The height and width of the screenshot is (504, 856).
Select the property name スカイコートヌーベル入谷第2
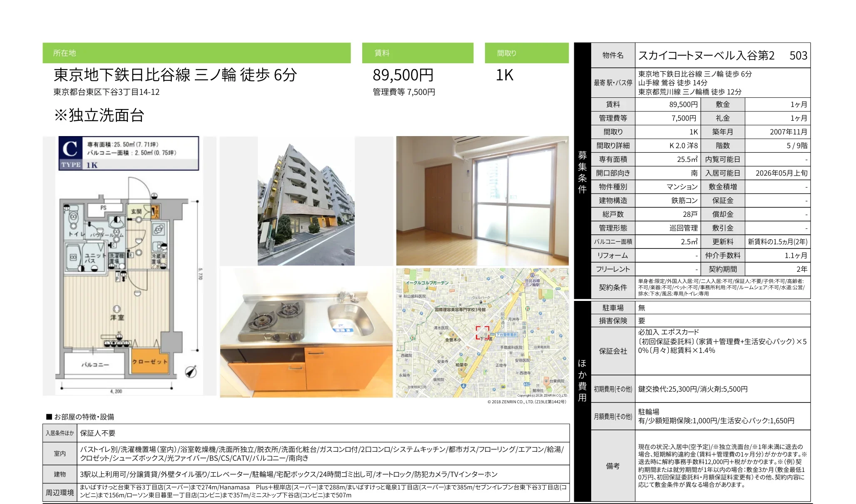coord(706,55)
